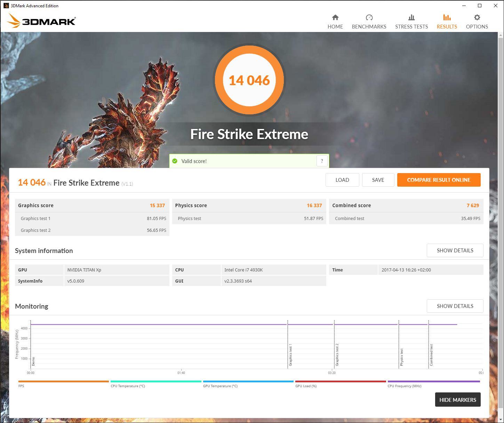Toggle GPU Temperature legend series

248,384
